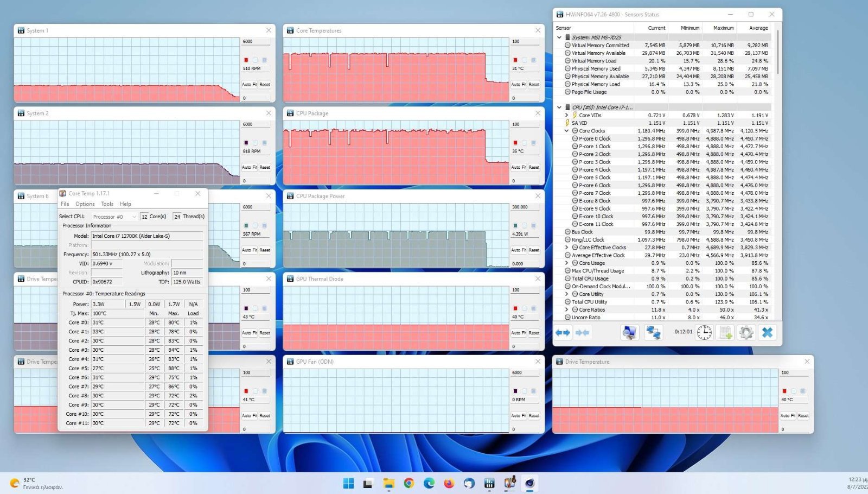
Task: Click the 6000 max value field in System 1
Action: pyautogui.click(x=256, y=41)
